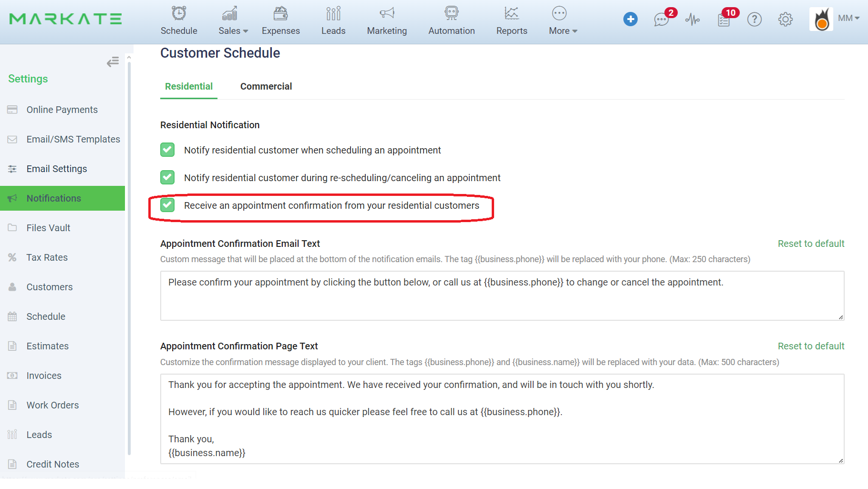Click the Residential Notification heading
Screen dimensions: 868x489
(210, 125)
